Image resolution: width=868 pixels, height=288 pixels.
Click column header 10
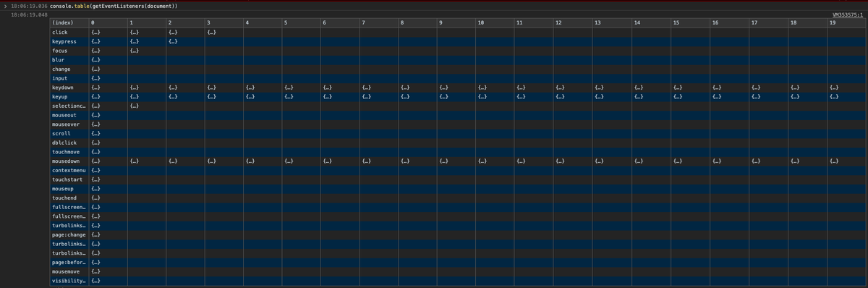495,23
